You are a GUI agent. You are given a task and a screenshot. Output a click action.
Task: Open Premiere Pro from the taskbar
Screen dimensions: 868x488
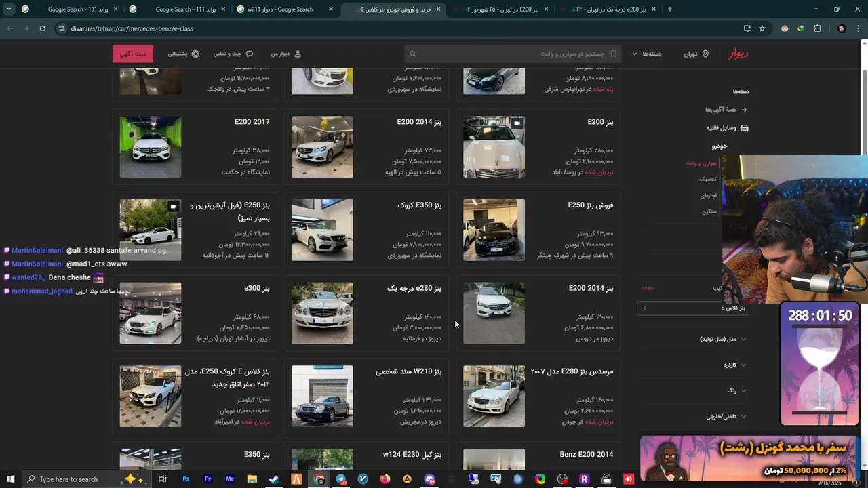click(x=208, y=479)
